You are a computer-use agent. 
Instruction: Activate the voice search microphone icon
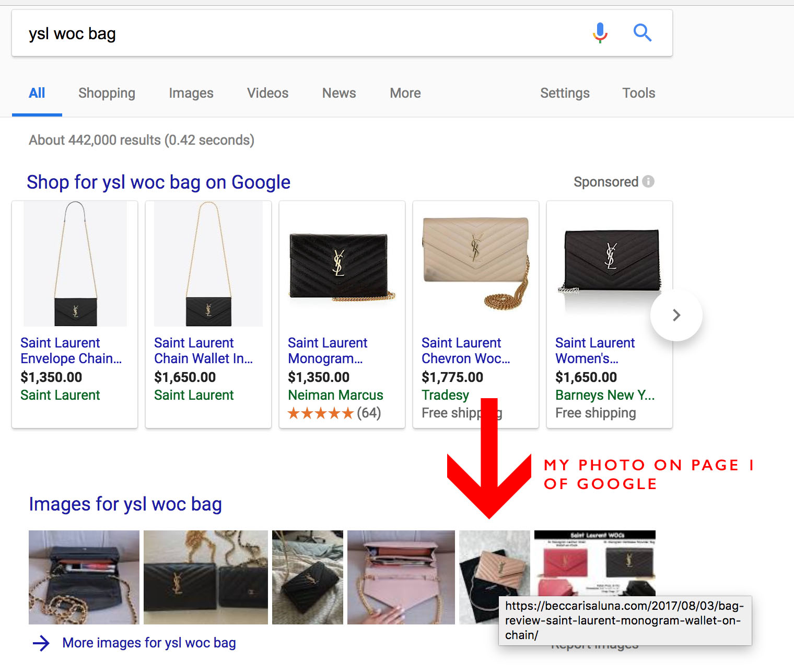click(x=600, y=33)
